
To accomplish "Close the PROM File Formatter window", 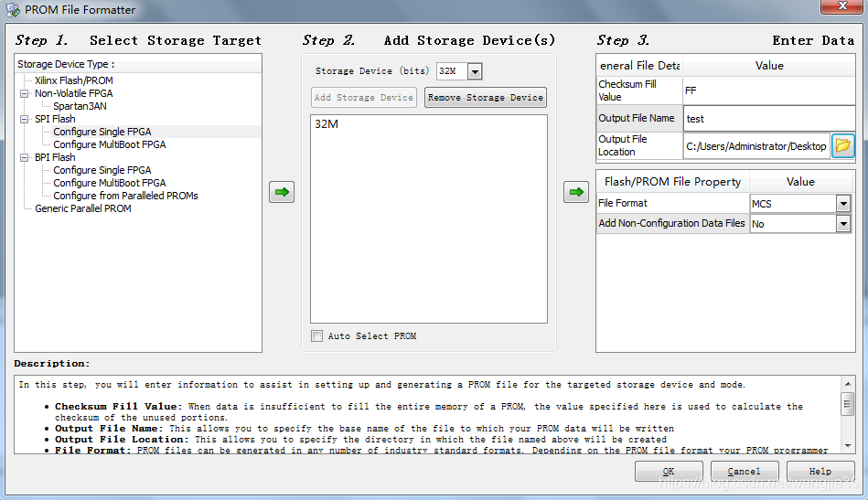I will pyautogui.click(x=841, y=6).
